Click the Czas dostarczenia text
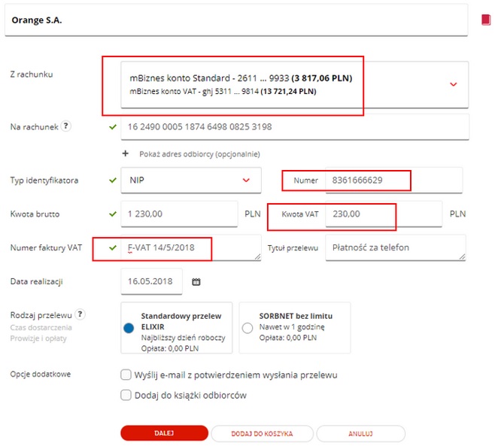The image size is (504, 446). tap(41, 327)
